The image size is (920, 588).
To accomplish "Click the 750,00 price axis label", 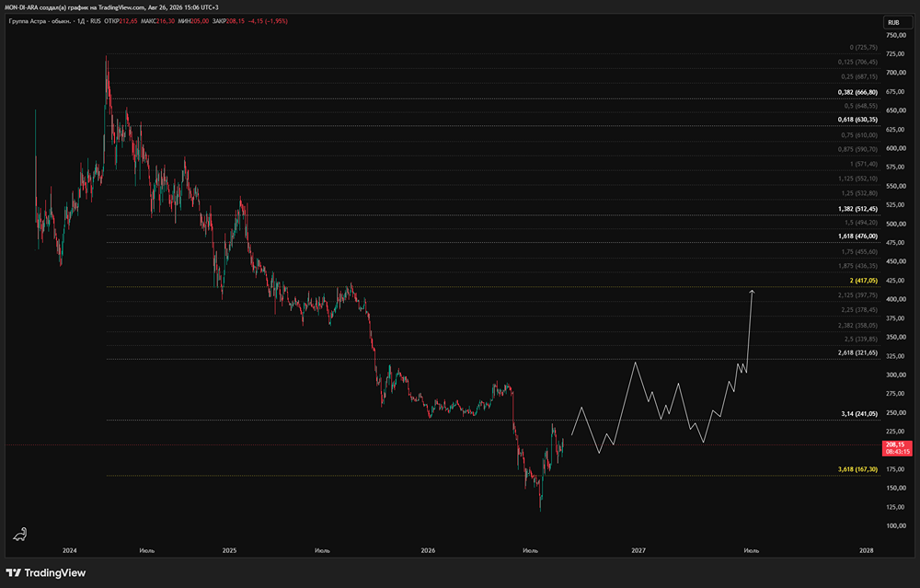I will coord(896,35).
